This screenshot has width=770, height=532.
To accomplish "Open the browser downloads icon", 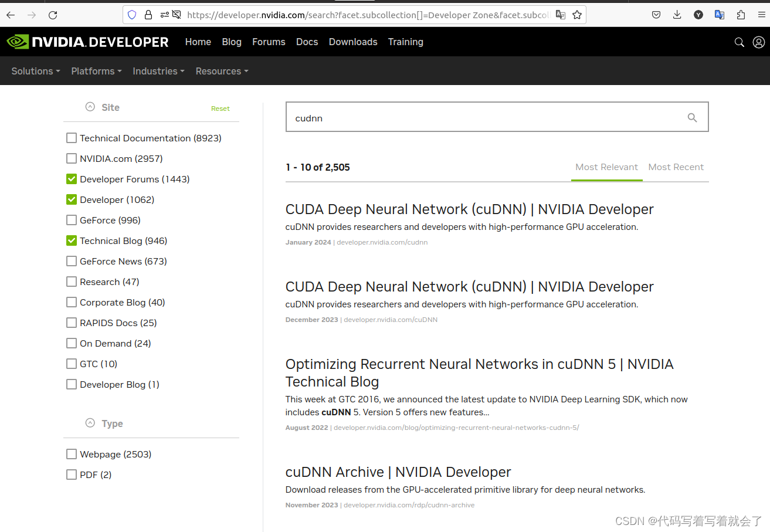I will (677, 15).
